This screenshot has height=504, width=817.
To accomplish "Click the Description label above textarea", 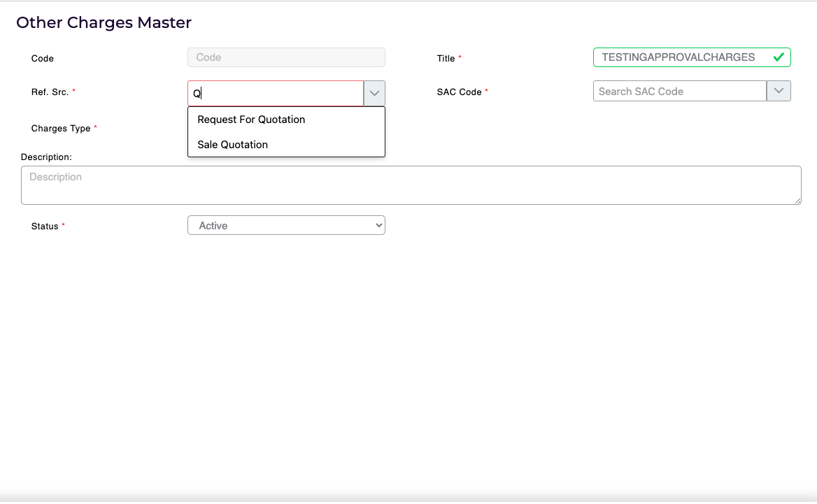I will pos(46,157).
